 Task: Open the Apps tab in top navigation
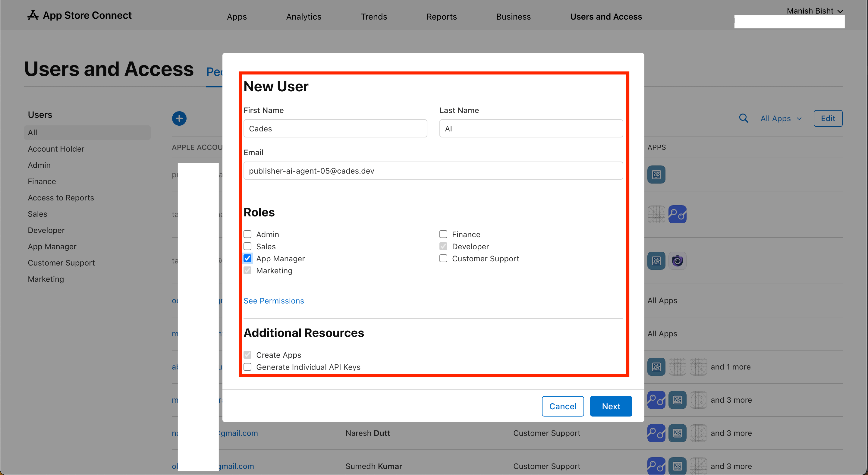tap(237, 17)
